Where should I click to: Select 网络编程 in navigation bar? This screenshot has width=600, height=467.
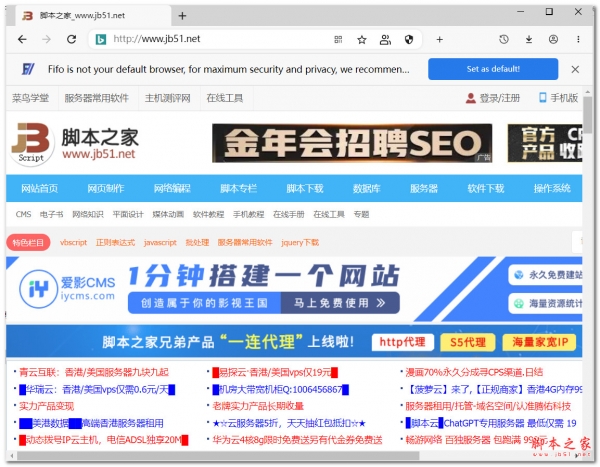point(172,188)
